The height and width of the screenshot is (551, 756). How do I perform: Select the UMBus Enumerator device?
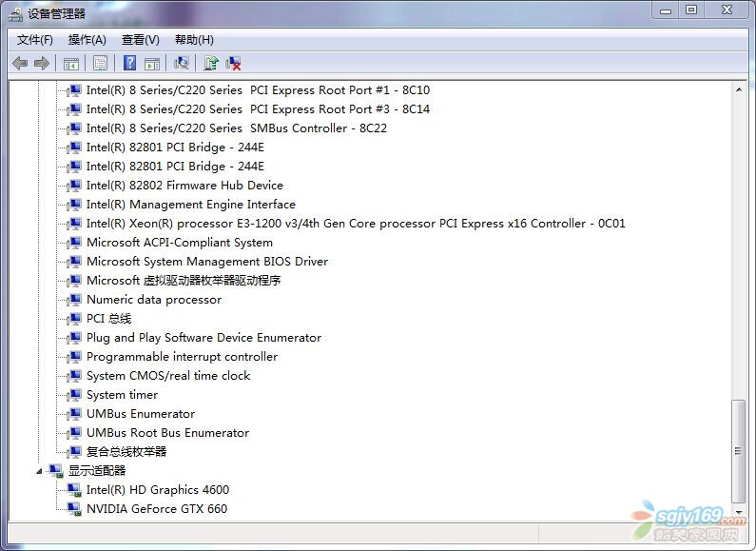(141, 414)
